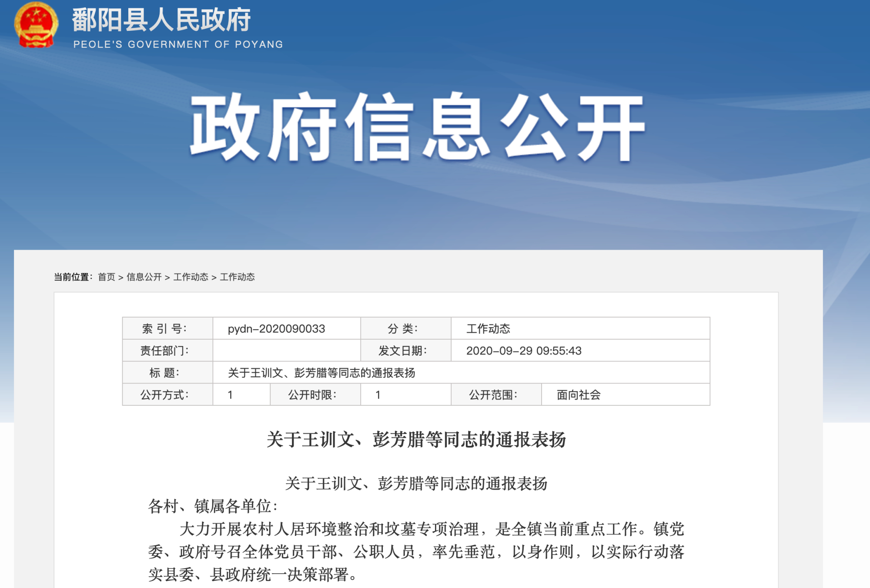The image size is (870, 588).
Task: Open the last 工作动态 breadcrumb link
Action: click(238, 277)
